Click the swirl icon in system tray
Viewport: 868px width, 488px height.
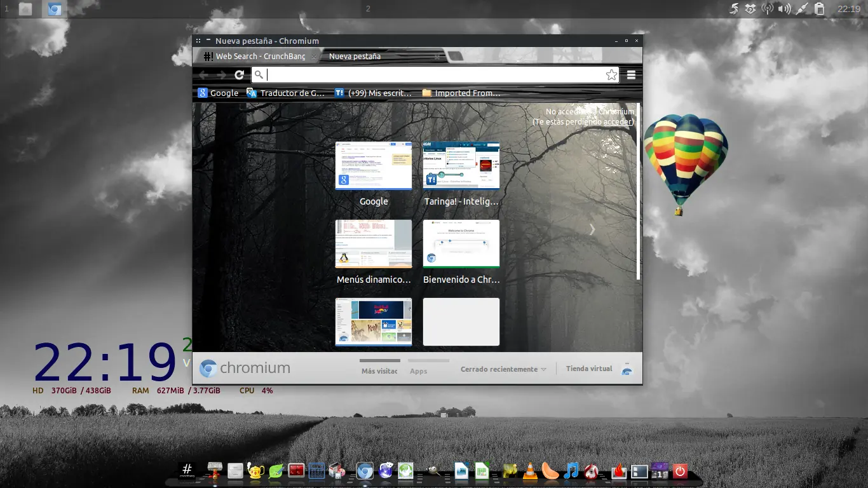tap(734, 9)
